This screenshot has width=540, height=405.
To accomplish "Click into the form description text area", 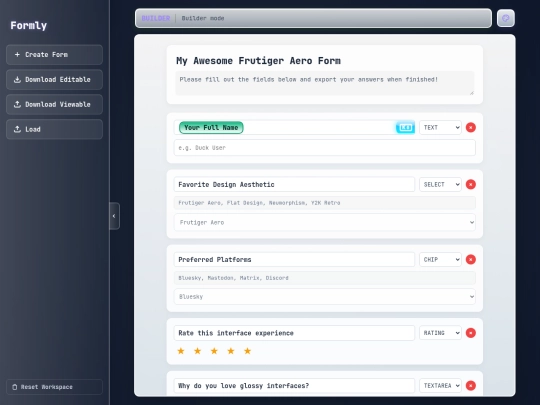I will (325, 83).
